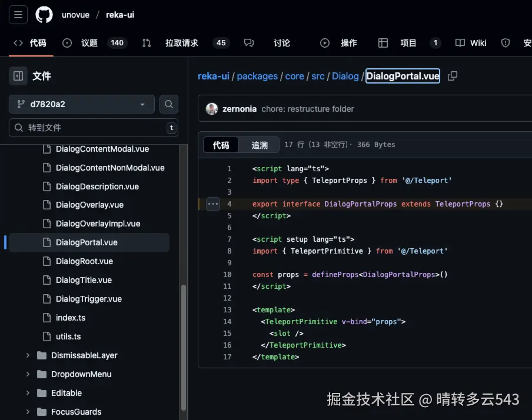Image resolution: width=532 pixels, height=420 pixels.
Task: Click the pull request branch icon
Action: point(147,43)
